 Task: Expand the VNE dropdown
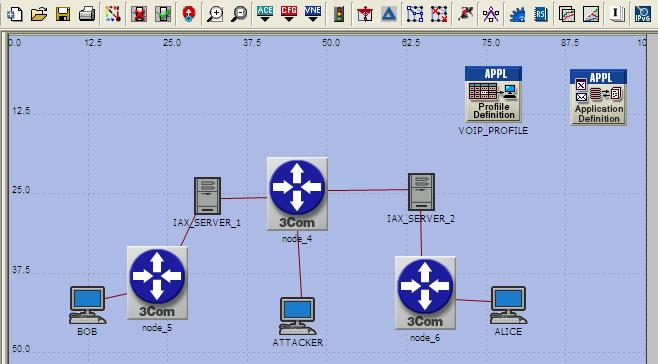point(313,14)
